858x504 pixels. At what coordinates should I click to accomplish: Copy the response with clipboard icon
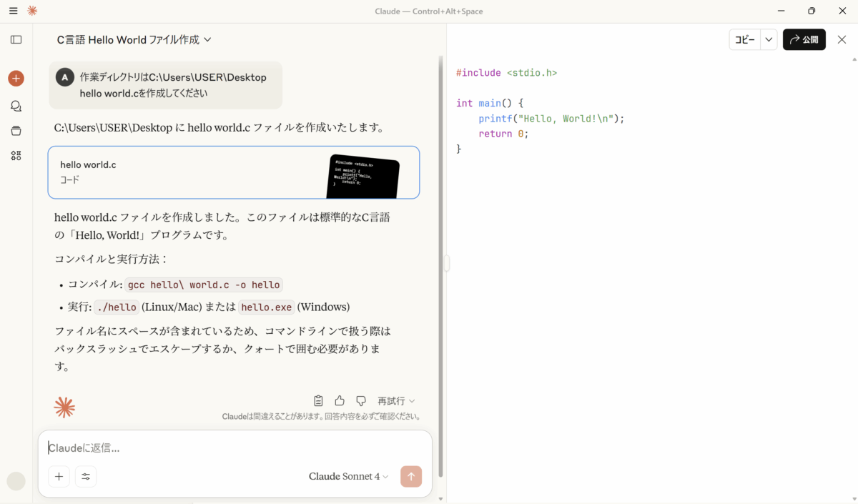tap(318, 401)
